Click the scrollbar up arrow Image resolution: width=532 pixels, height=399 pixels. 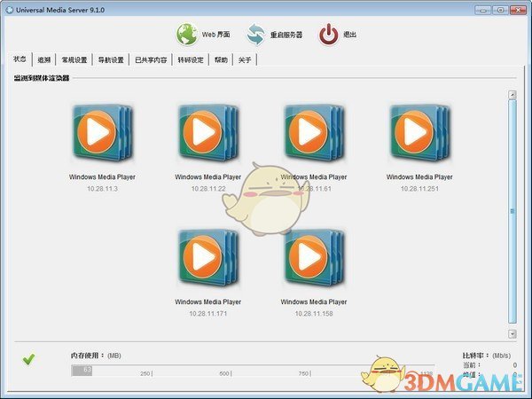512,95
